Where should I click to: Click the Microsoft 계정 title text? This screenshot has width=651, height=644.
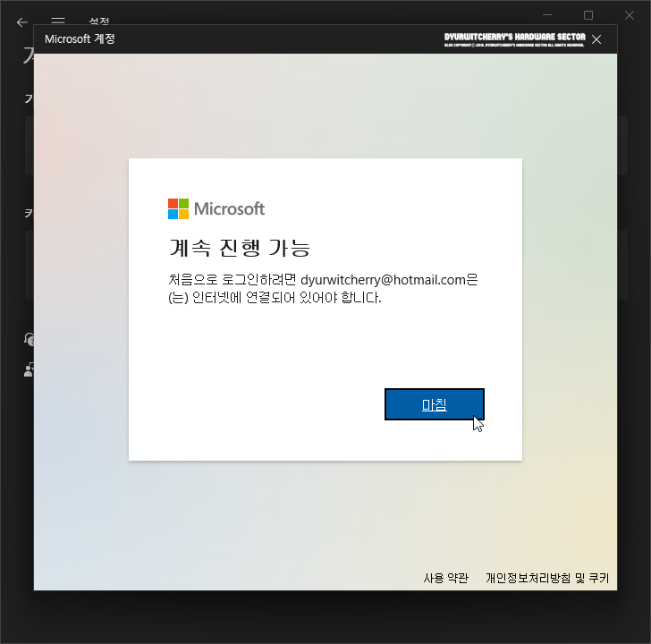pos(80,39)
